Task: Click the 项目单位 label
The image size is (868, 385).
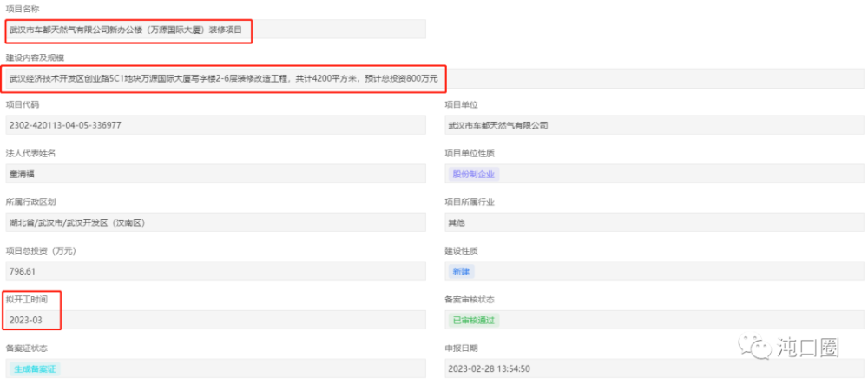Action: [461, 104]
